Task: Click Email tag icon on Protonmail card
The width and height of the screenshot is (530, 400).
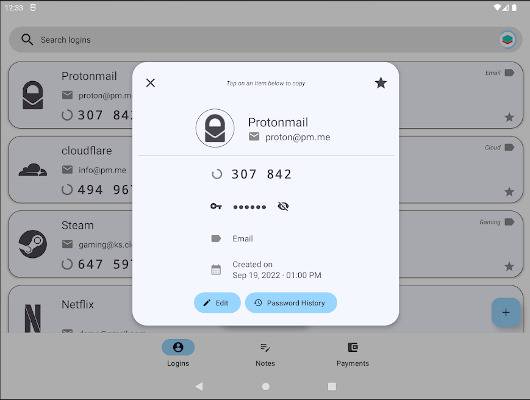Action: point(509,73)
